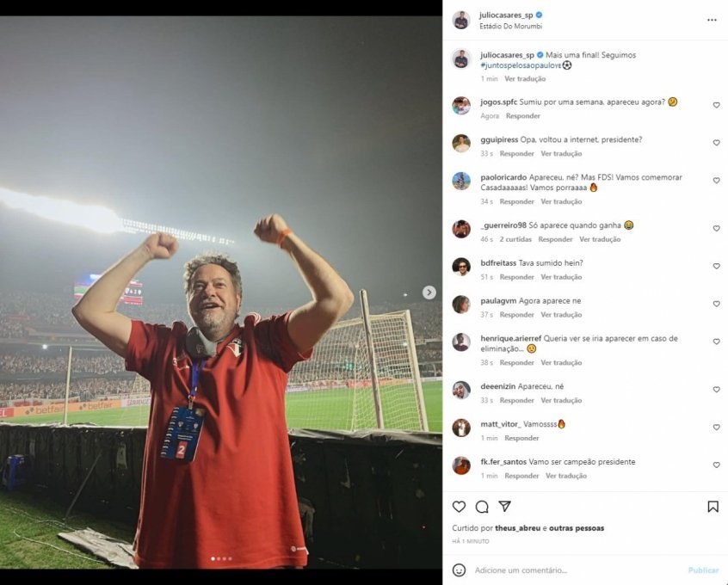Like the post with heart icon

click(x=460, y=507)
